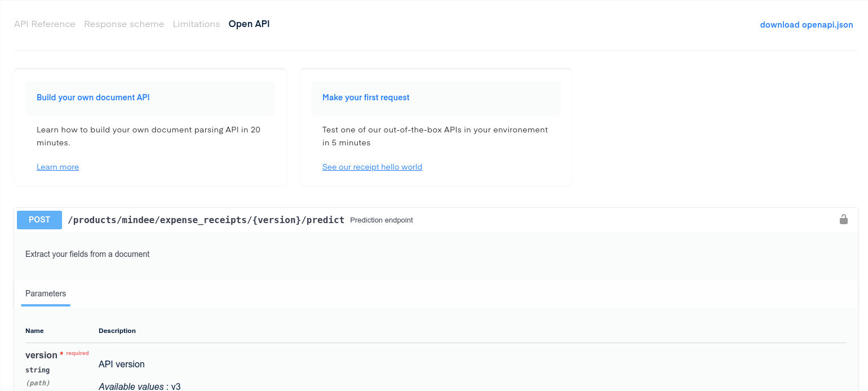Screen dimensions: 868x391
Task: Click the open padlock authorization icon
Action: click(844, 220)
